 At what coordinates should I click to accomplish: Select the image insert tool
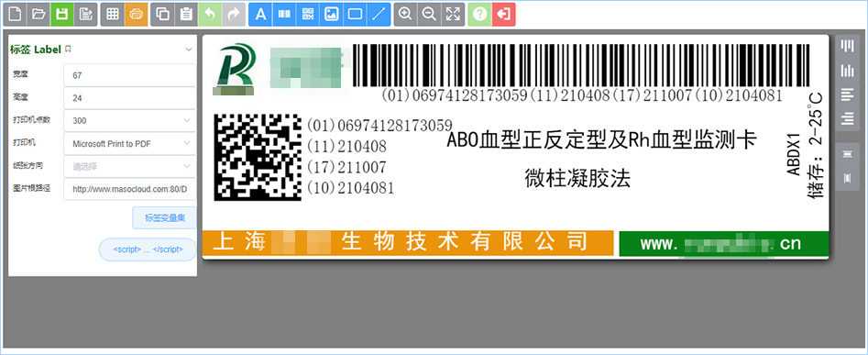331,15
